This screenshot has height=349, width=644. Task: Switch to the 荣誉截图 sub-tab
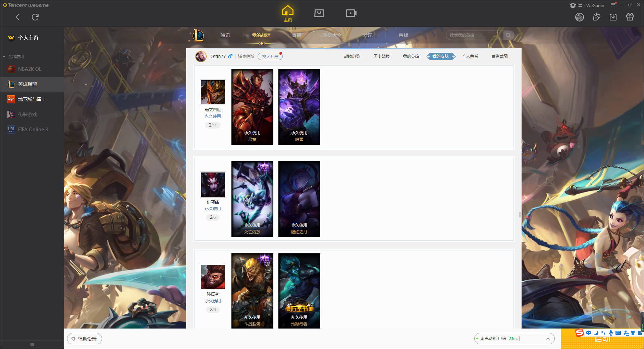click(x=499, y=56)
